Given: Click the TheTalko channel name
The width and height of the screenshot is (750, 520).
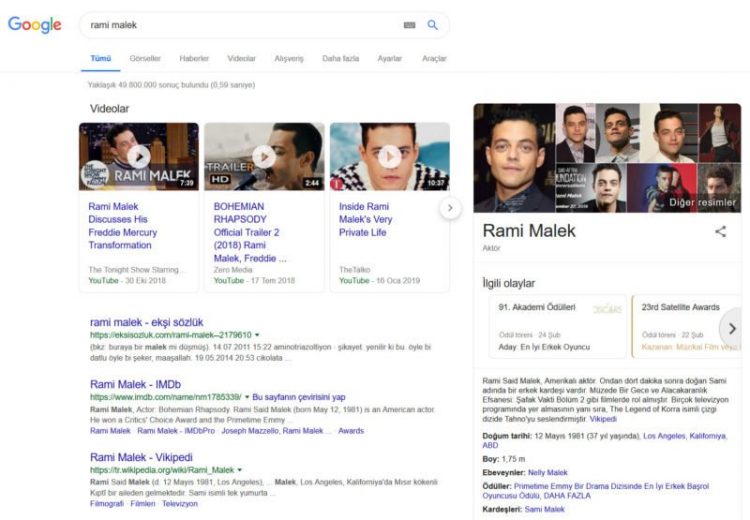Looking at the screenshot, I should [354, 270].
